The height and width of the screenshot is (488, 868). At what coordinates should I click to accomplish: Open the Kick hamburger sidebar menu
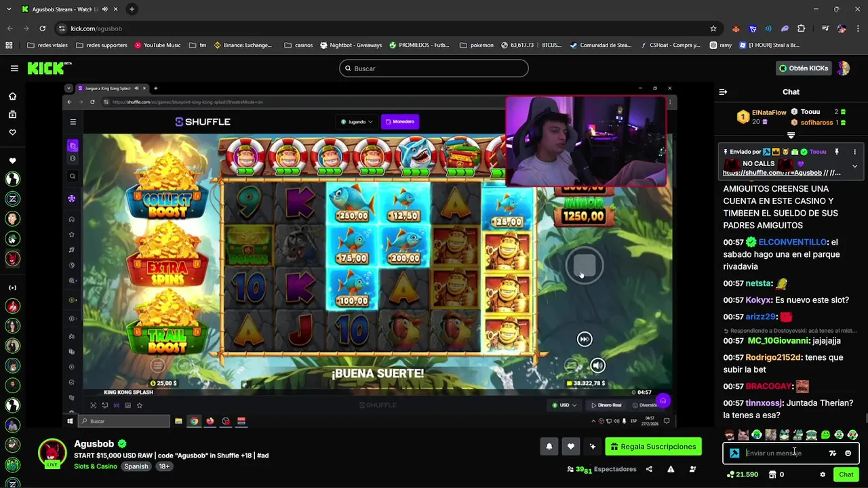tap(14, 68)
